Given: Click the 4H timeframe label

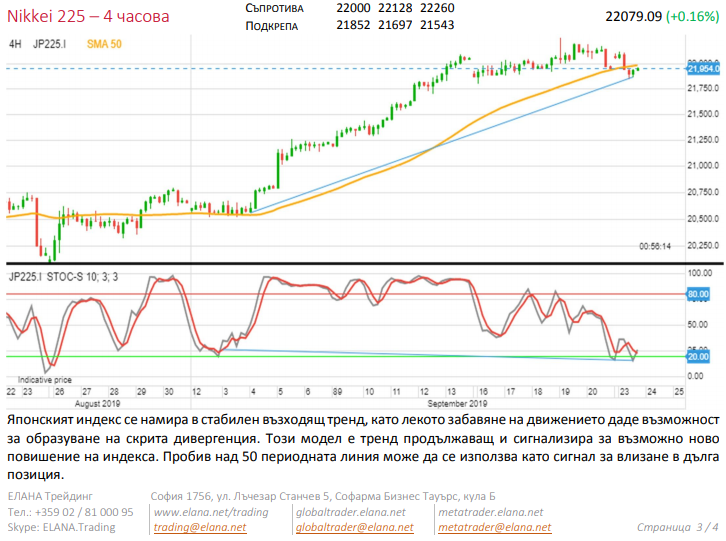Looking at the screenshot, I should [15, 44].
